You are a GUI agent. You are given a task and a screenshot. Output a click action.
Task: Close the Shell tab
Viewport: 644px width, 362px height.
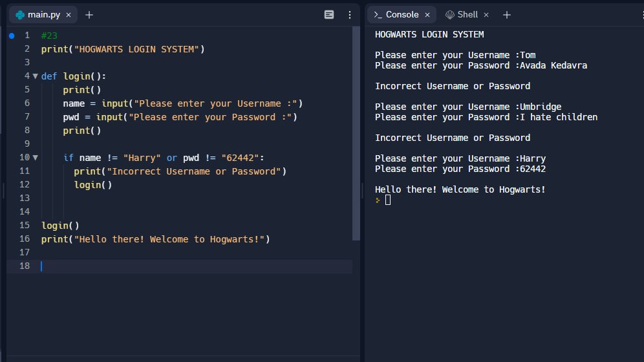click(x=486, y=15)
